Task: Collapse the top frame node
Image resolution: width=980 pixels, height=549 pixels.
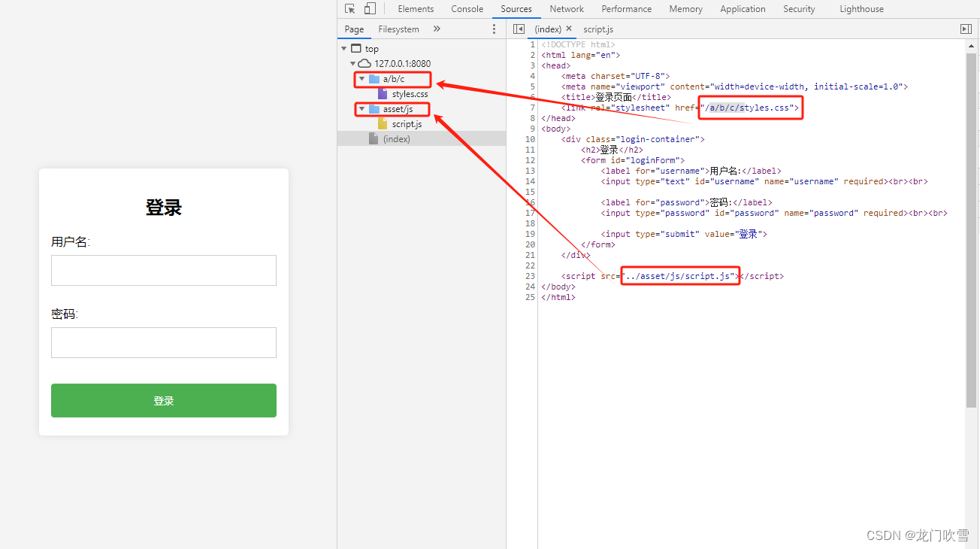Action: pos(344,49)
